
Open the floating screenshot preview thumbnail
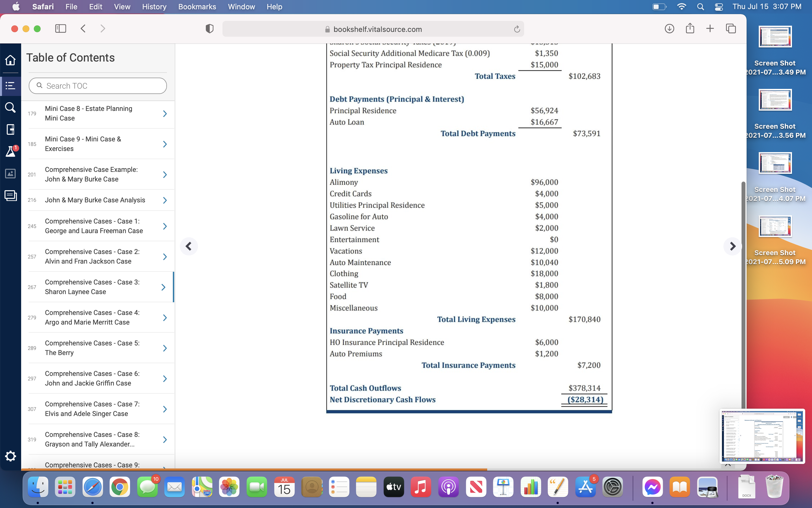(x=762, y=436)
